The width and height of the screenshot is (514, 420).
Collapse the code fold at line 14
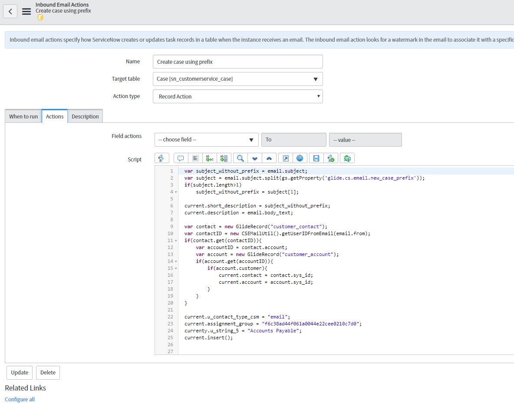176,262
